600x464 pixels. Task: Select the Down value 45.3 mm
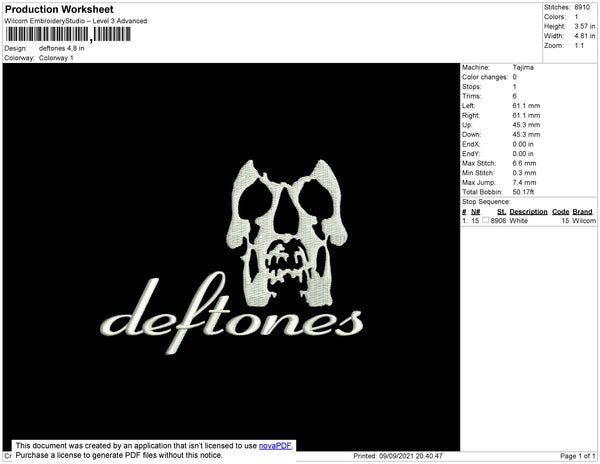[527, 135]
